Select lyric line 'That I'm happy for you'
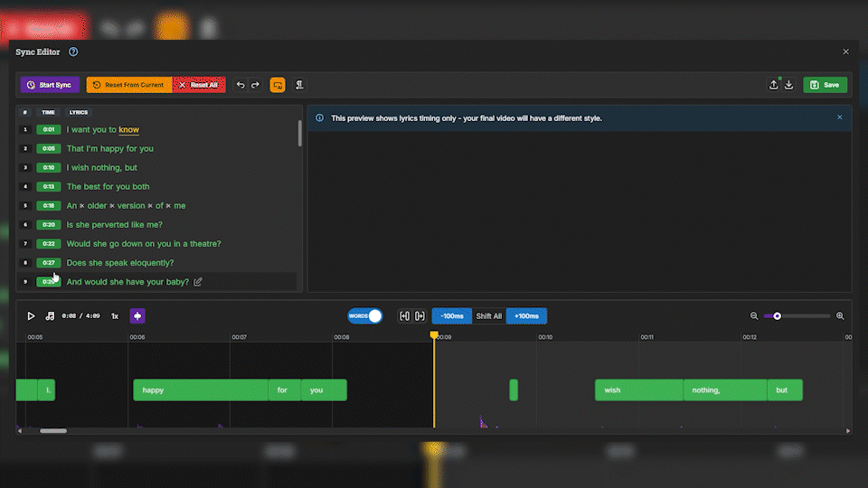 109,148
